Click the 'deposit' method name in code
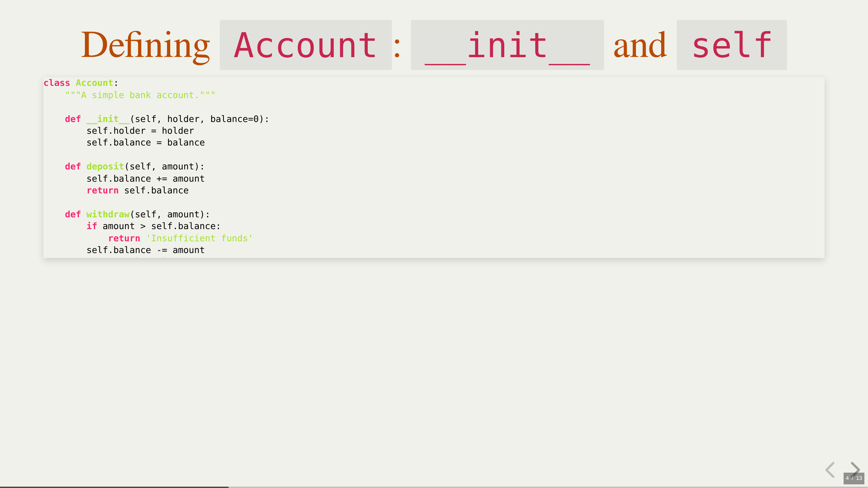 click(105, 166)
